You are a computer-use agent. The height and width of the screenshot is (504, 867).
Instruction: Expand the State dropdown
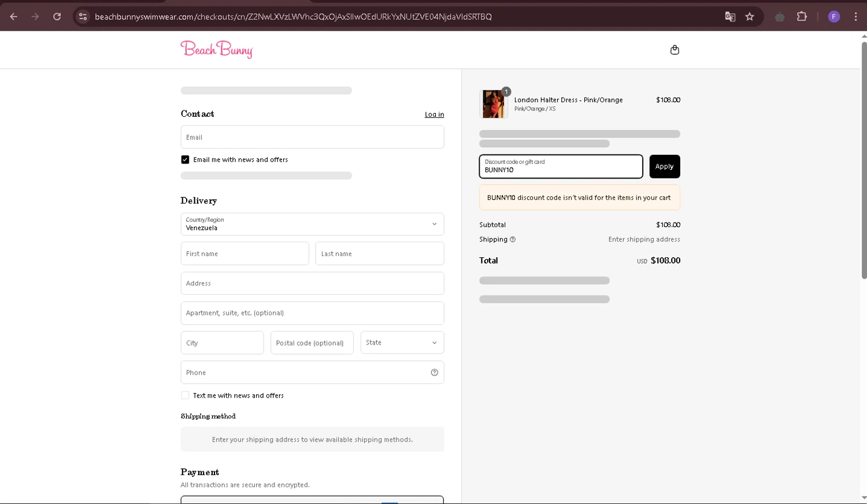(x=402, y=343)
